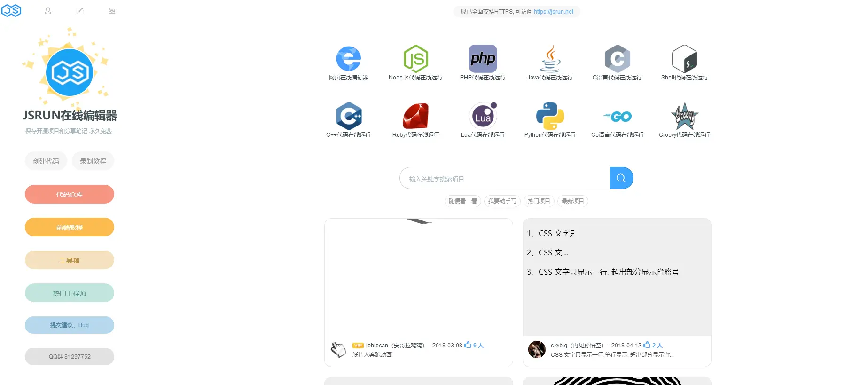
Task: Click the Go语言代码在线运行 label
Action: click(x=618, y=135)
